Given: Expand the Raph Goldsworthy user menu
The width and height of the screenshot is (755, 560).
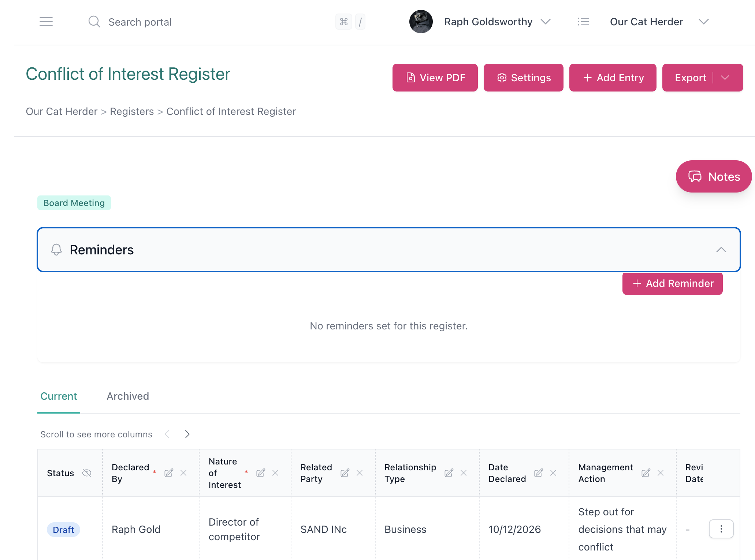Looking at the screenshot, I should tap(546, 22).
